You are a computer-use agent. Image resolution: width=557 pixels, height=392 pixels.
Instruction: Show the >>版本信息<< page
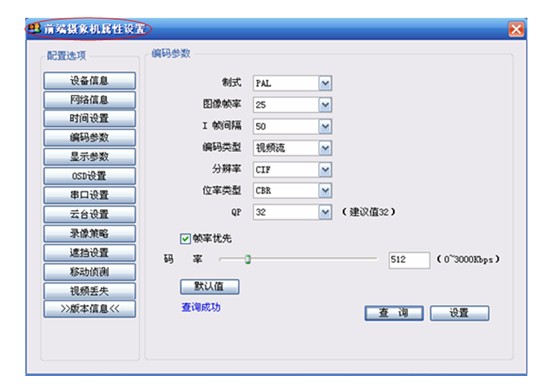[x=90, y=309]
